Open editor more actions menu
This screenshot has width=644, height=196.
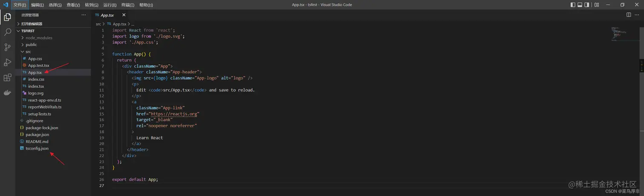point(637,15)
